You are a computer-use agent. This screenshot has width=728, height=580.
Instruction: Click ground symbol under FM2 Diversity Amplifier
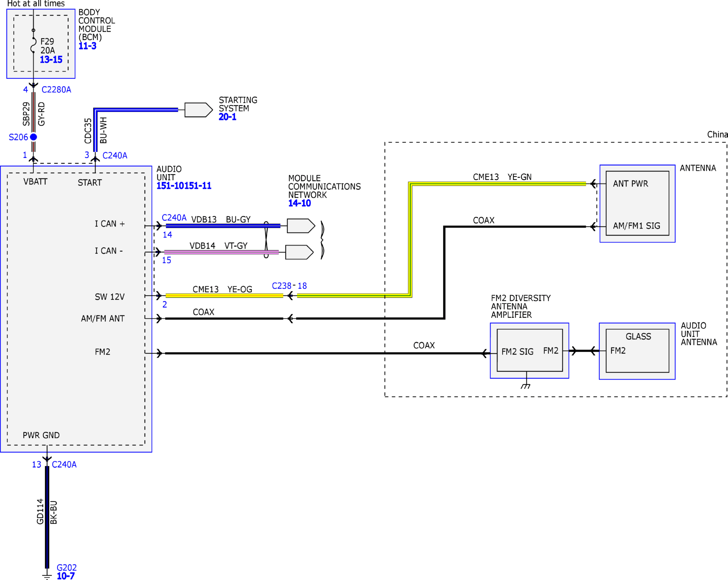(x=526, y=386)
